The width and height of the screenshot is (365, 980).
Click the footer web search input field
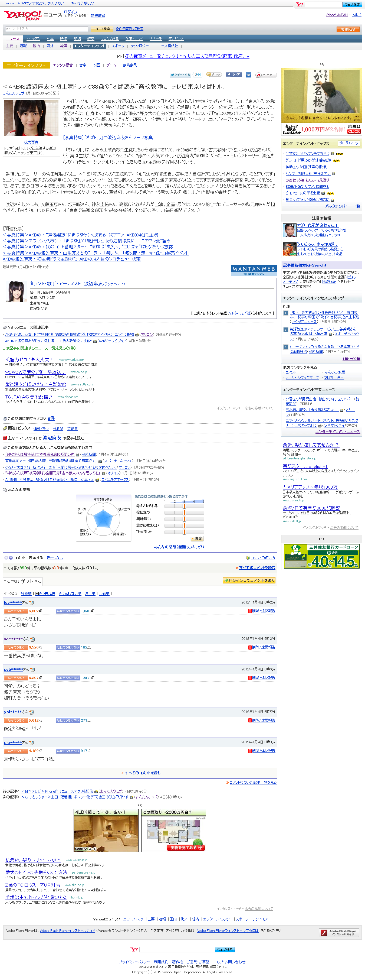tap(177, 949)
